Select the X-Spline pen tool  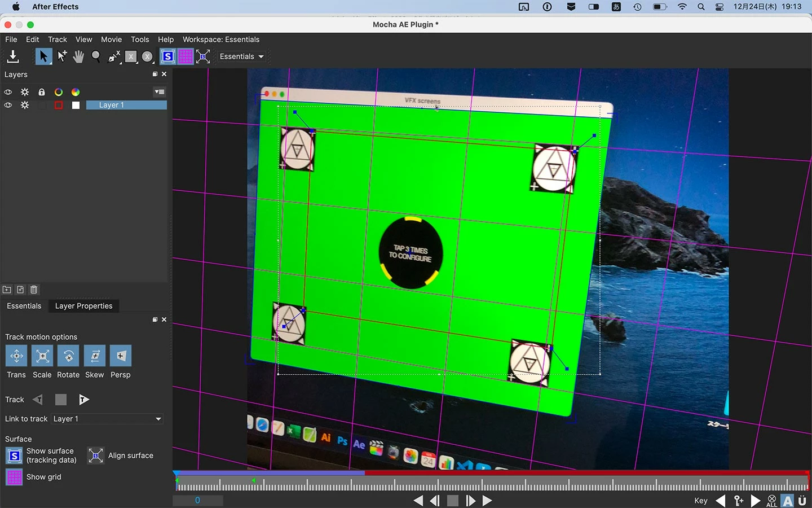[114, 56]
